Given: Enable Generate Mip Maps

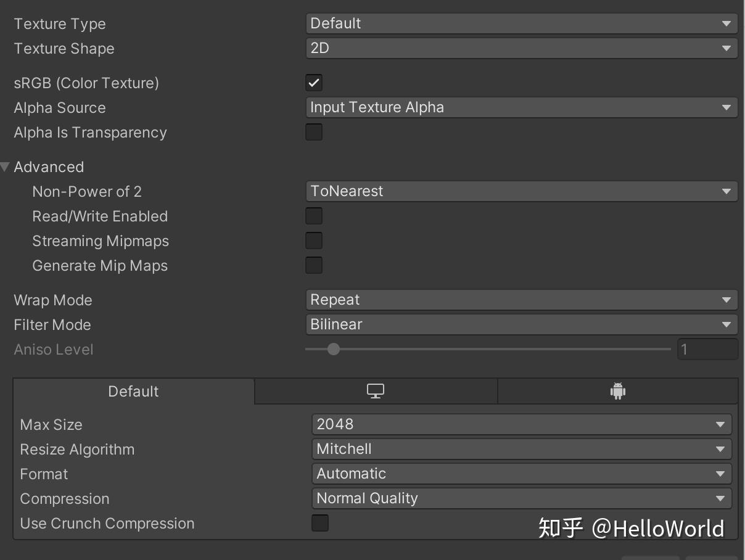Looking at the screenshot, I should [314, 265].
